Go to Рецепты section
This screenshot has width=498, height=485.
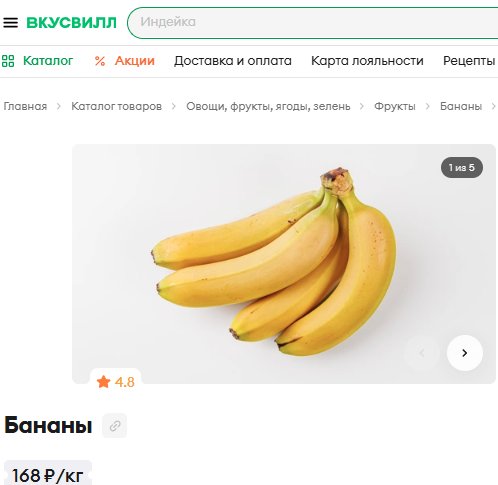(469, 61)
